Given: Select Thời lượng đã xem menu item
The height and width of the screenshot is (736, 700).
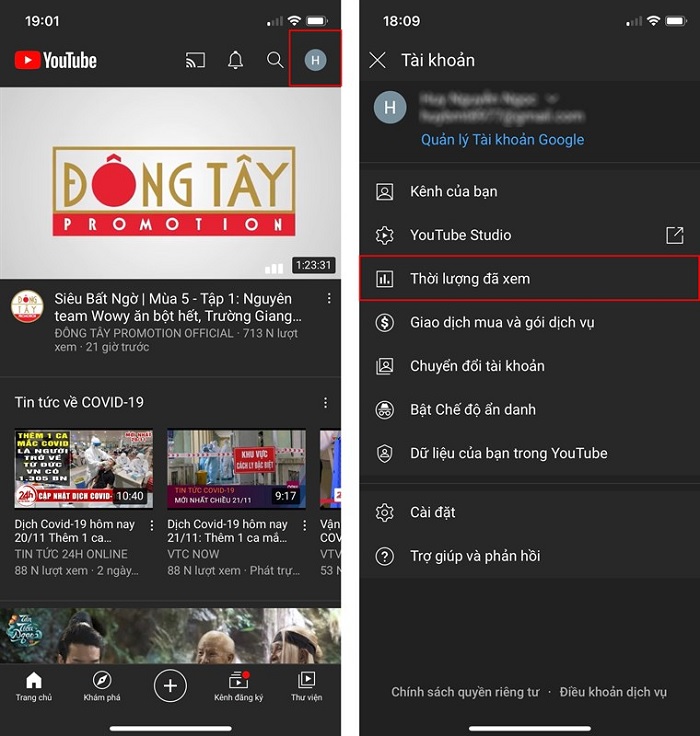Looking at the screenshot, I should click(x=529, y=278).
